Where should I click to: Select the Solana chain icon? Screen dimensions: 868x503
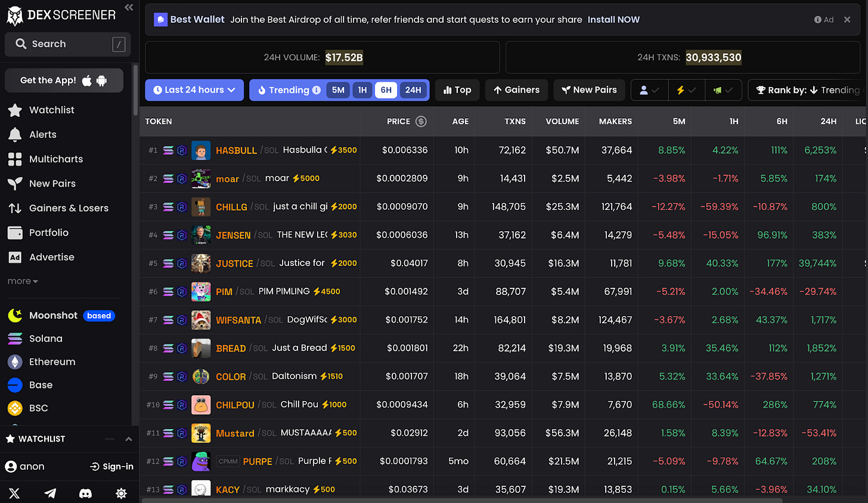[x=15, y=339]
